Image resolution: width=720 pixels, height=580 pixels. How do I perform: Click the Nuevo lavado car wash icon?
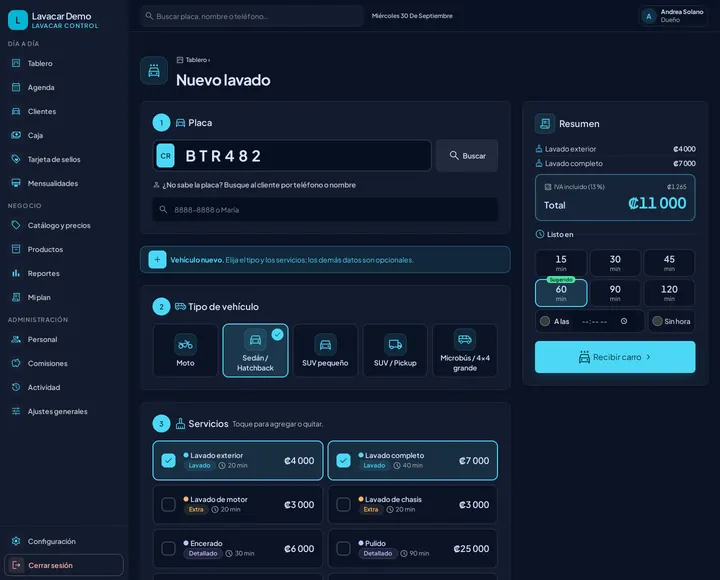coord(154,71)
